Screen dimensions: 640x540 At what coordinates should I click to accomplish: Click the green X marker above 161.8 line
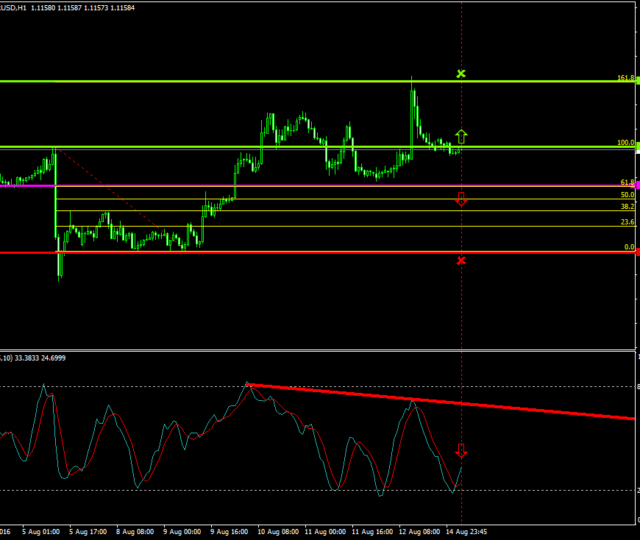(x=461, y=74)
